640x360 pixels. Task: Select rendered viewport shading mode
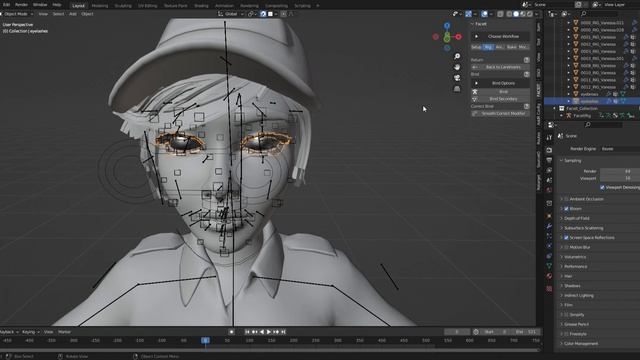click(x=530, y=14)
